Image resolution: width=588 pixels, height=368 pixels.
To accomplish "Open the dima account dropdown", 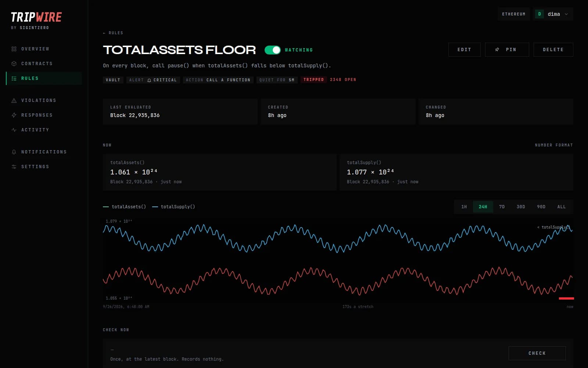I will (x=553, y=14).
